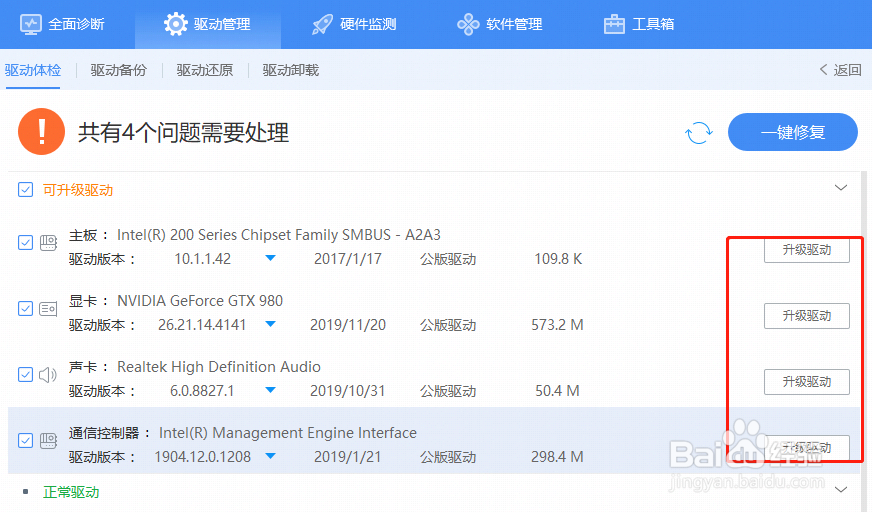Expand the 正常驱动 section chevron
Screen dimensions: 872x512
(x=841, y=490)
